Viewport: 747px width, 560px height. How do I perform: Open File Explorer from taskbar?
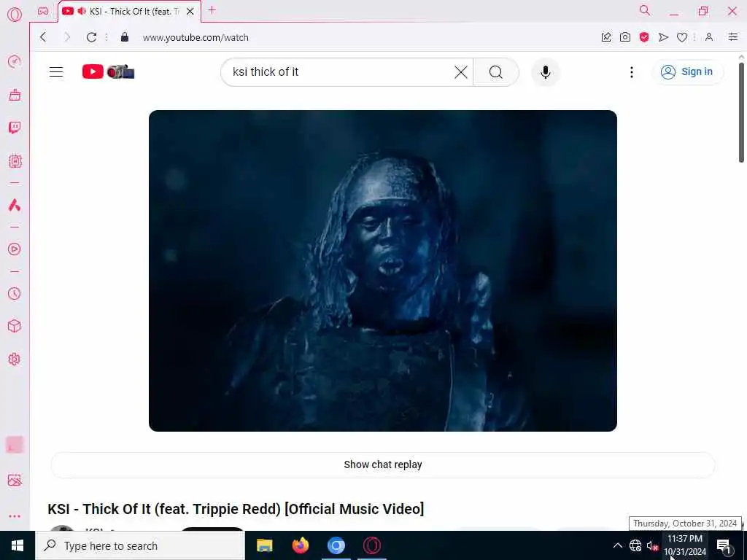(x=264, y=545)
